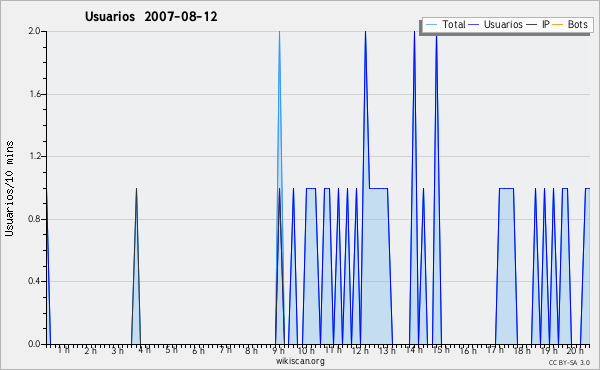Click the x-axis label '18 h'
600x370 pixels.
tap(522, 350)
